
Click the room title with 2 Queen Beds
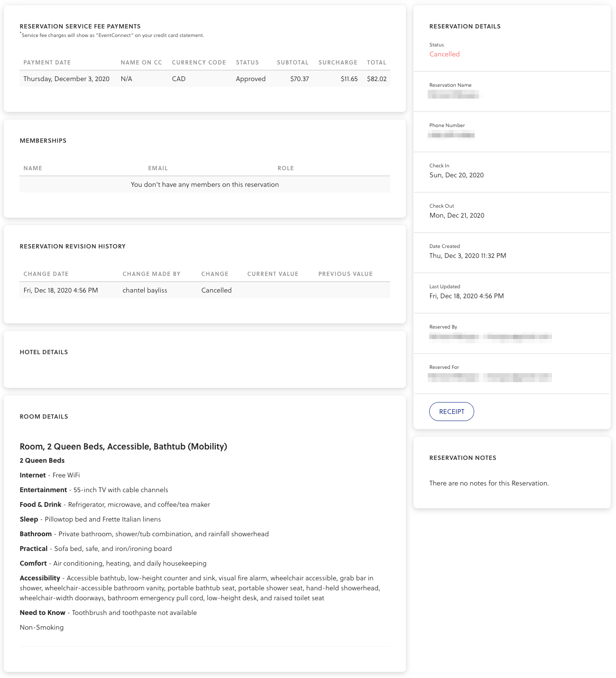point(123,446)
